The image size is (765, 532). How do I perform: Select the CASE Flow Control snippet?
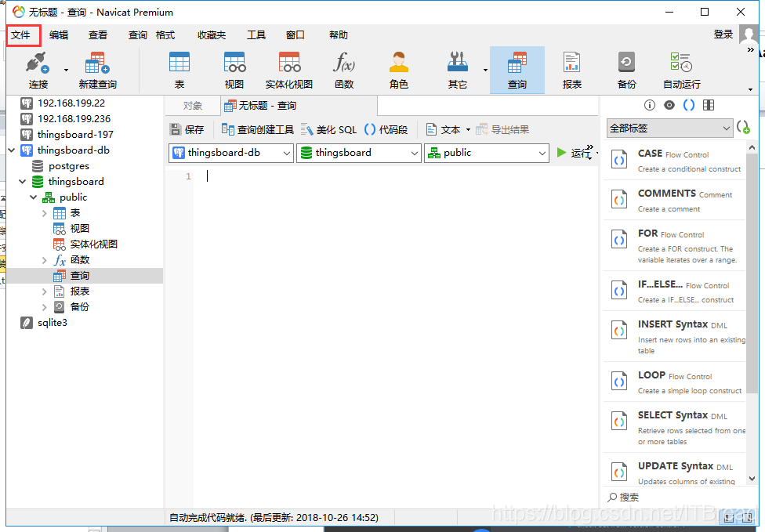[675, 161]
